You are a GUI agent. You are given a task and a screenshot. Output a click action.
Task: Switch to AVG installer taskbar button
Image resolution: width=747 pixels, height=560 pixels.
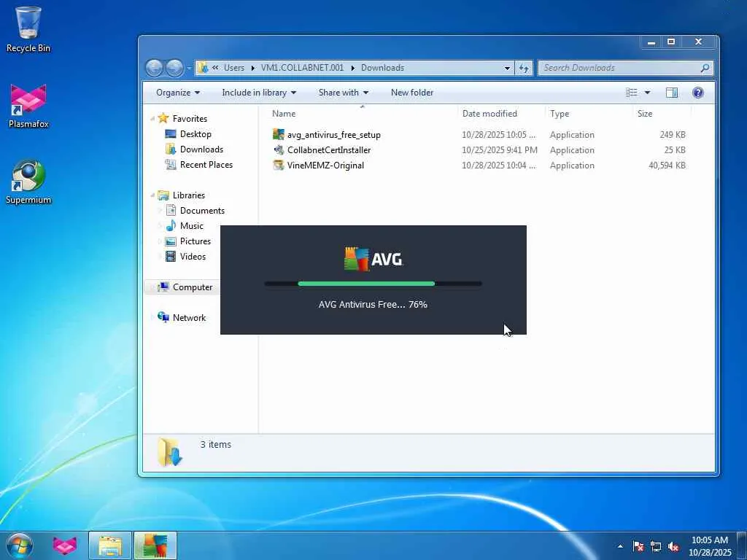click(x=155, y=545)
